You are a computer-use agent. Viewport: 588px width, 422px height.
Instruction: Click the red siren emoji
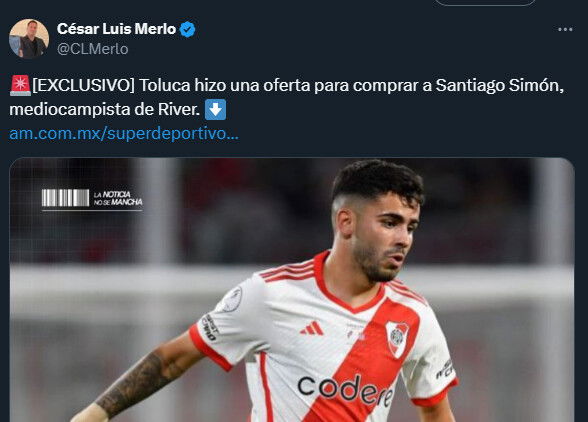pos(20,86)
